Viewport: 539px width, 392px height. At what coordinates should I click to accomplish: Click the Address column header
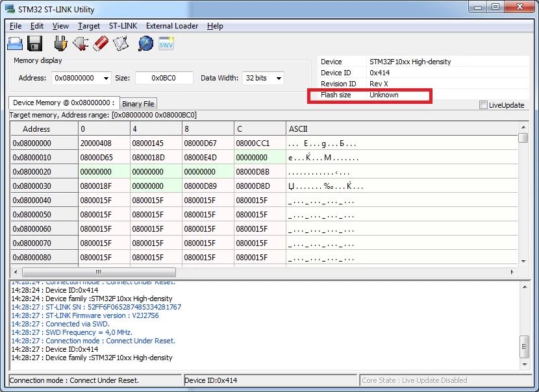44,129
